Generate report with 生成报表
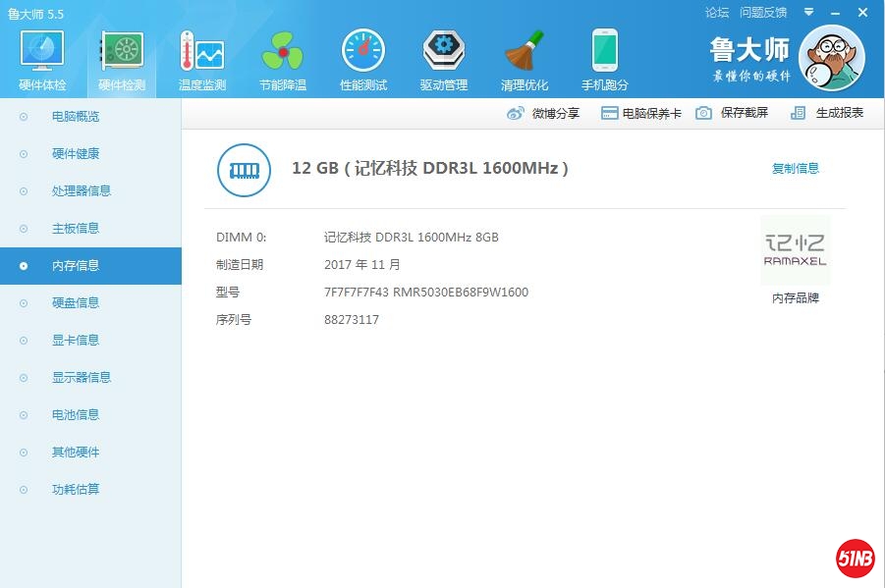Viewport: 885px width, 588px height. (827, 114)
